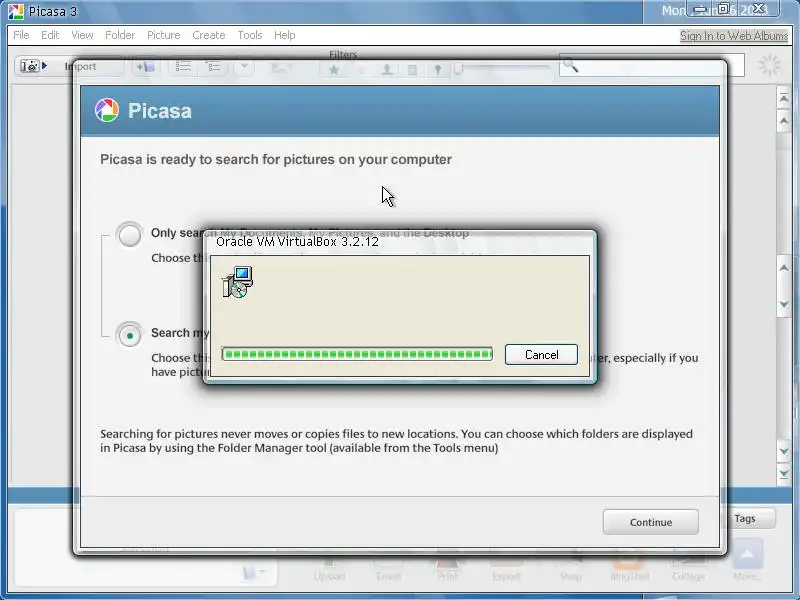Open the Tools menu
Image resolution: width=800 pixels, height=600 pixels.
click(249, 35)
